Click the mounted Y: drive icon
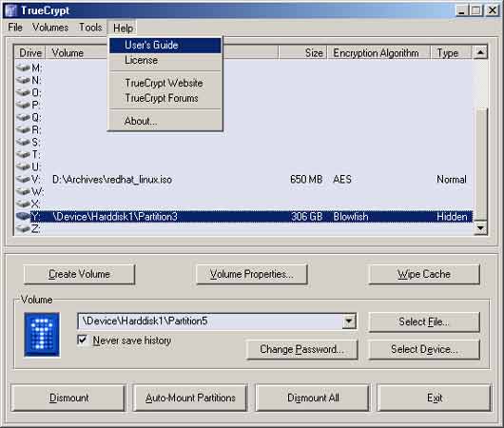 coord(23,217)
